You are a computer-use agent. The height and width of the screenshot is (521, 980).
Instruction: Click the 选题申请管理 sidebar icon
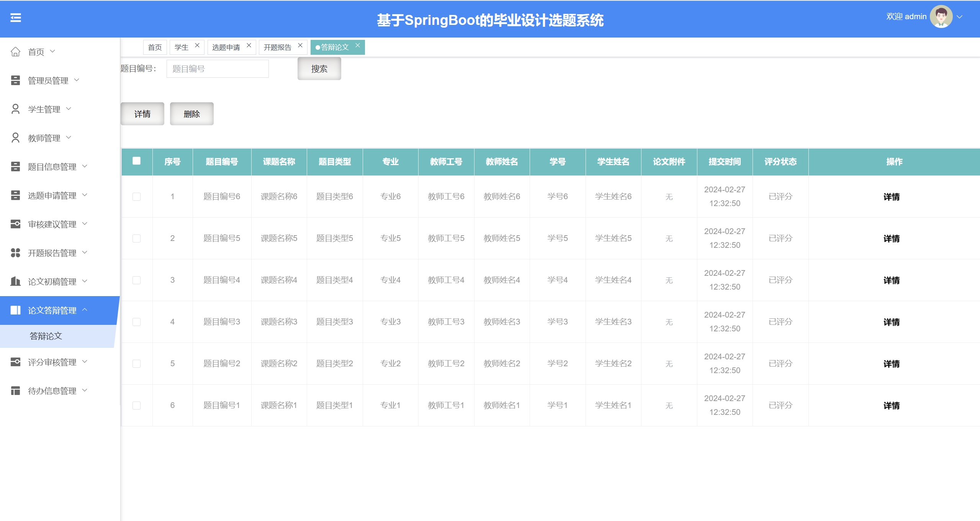[x=15, y=195]
